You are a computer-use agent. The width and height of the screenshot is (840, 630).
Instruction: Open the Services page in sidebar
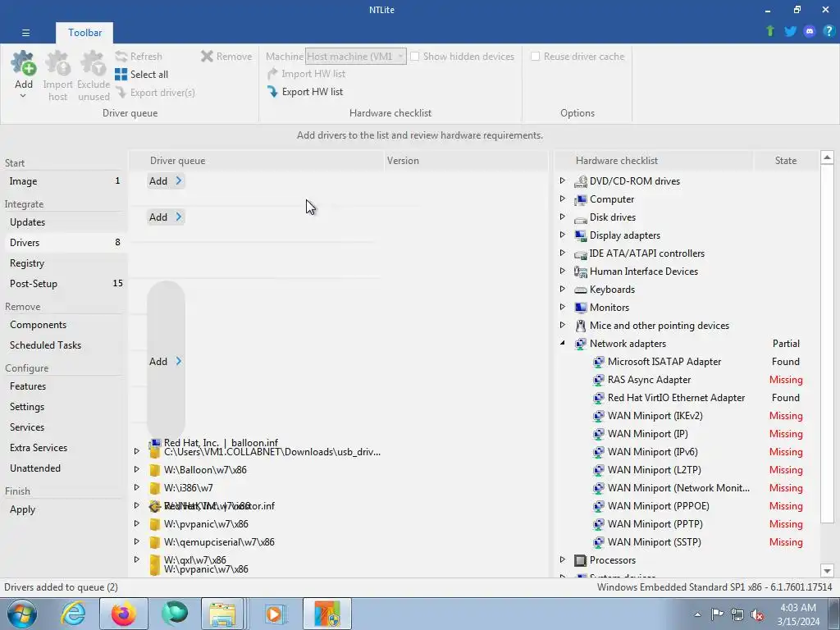[64, 427]
